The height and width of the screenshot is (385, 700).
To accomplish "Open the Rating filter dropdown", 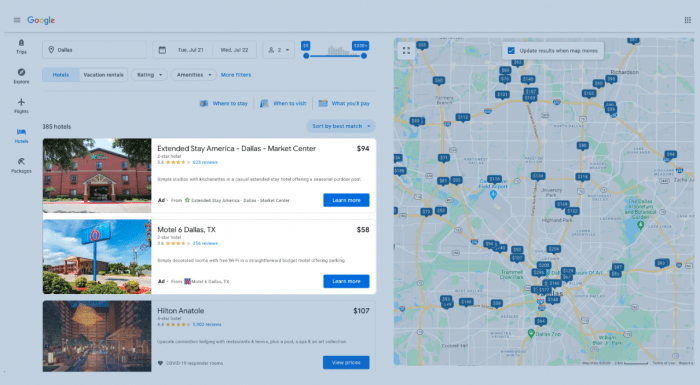I will 150,75.
